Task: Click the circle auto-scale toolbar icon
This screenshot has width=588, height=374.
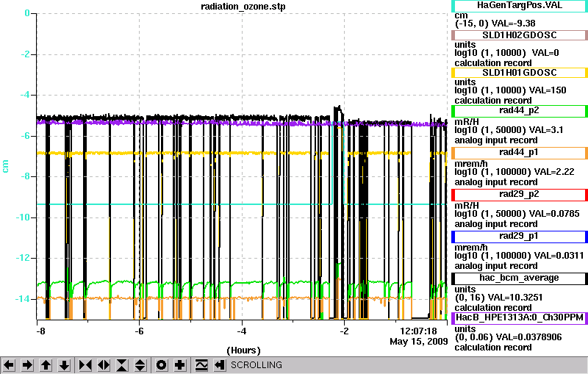Action: pyautogui.click(x=161, y=365)
